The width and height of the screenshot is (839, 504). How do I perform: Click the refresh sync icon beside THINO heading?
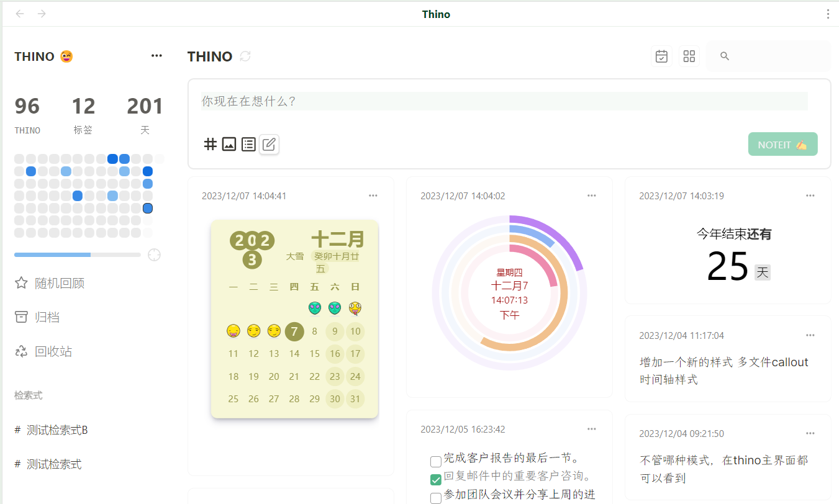245,56
